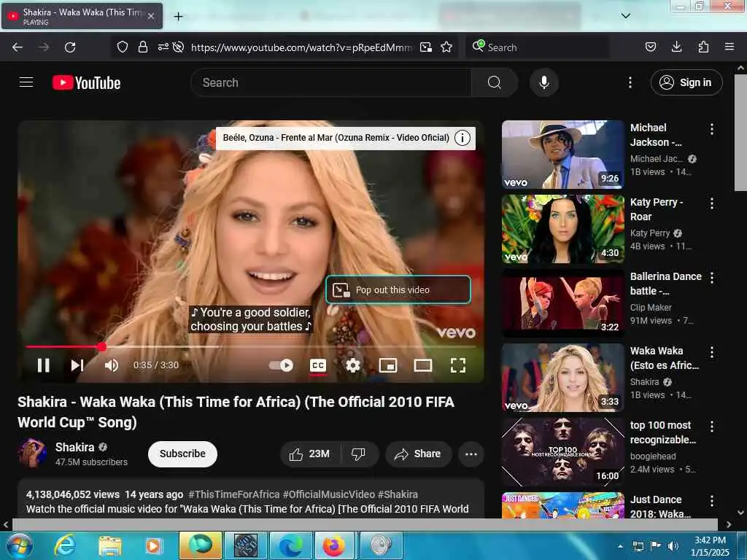Open hashtag #Shakira

(398, 494)
